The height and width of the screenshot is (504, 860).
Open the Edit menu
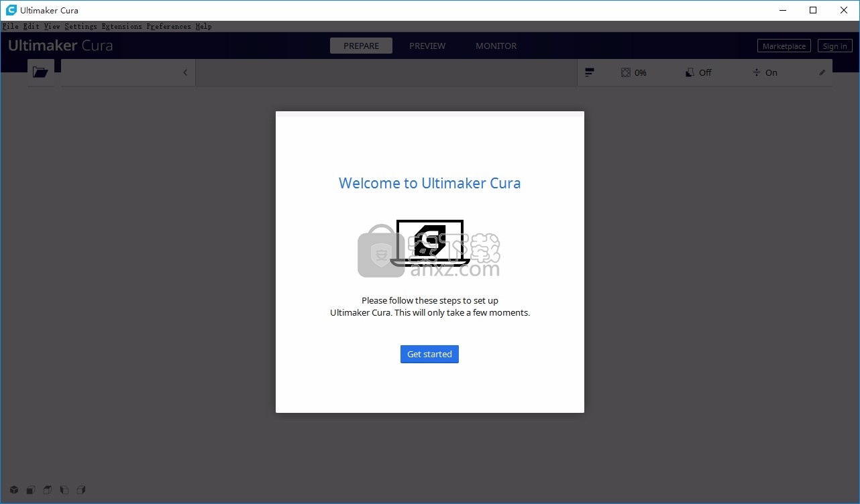click(31, 26)
